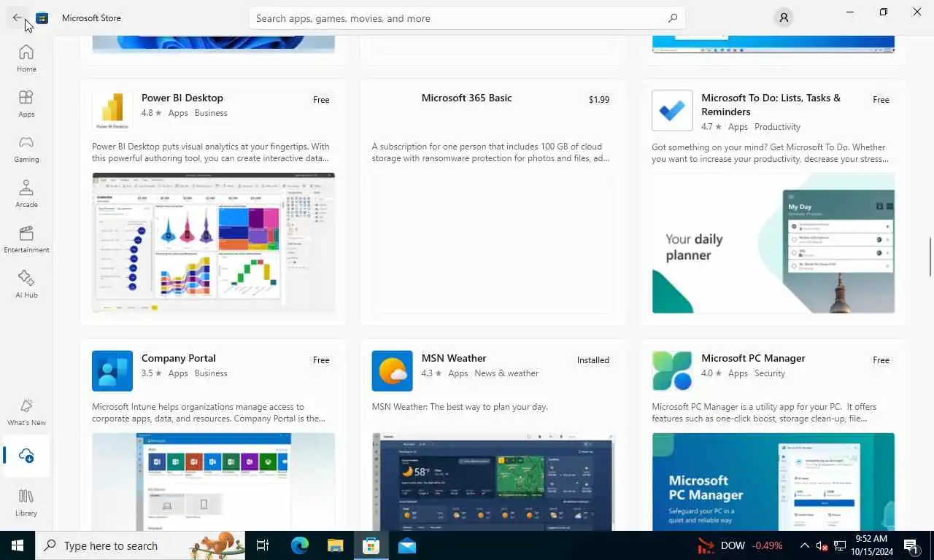
Task: Click the 3.5 star rating of Company Portal
Action: [150, 373]
